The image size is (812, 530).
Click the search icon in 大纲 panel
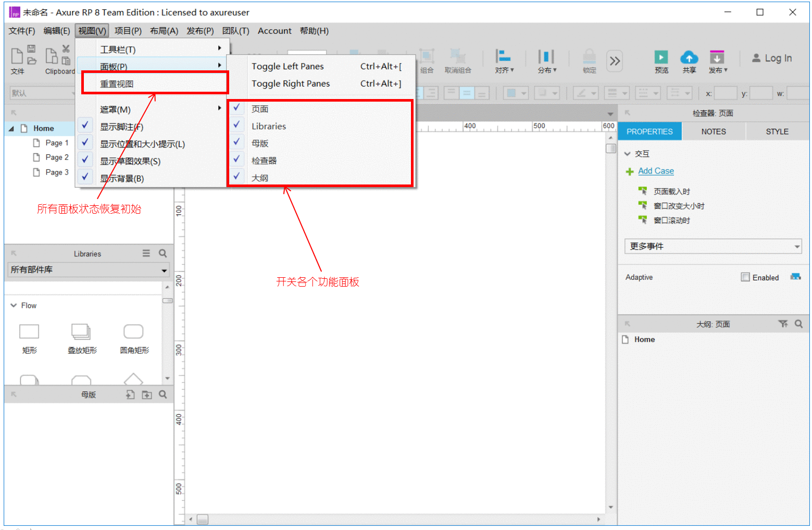pyautogui.click(x=799, y=324)
